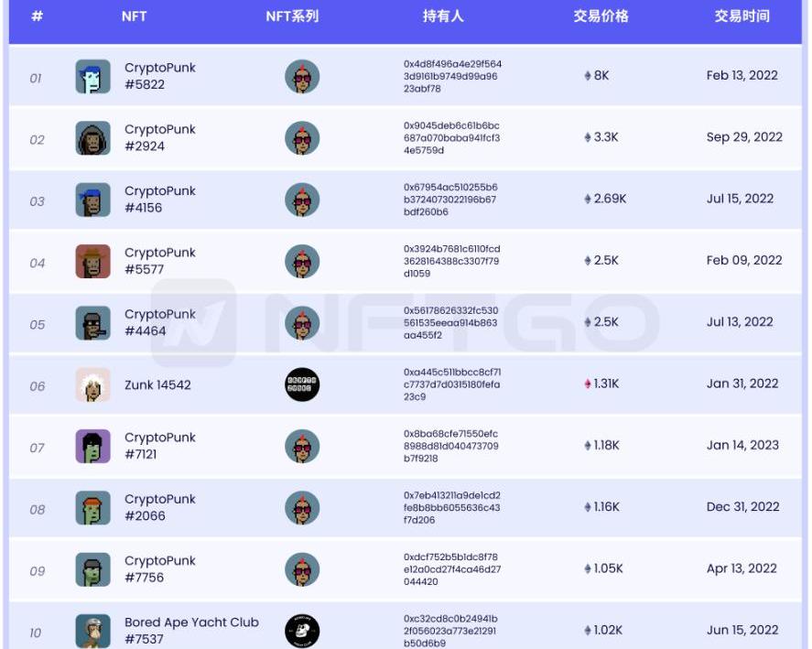Screen dimensions: 812x649
Task: Click the NFT系列 column header
Action: tap(292, 16)
